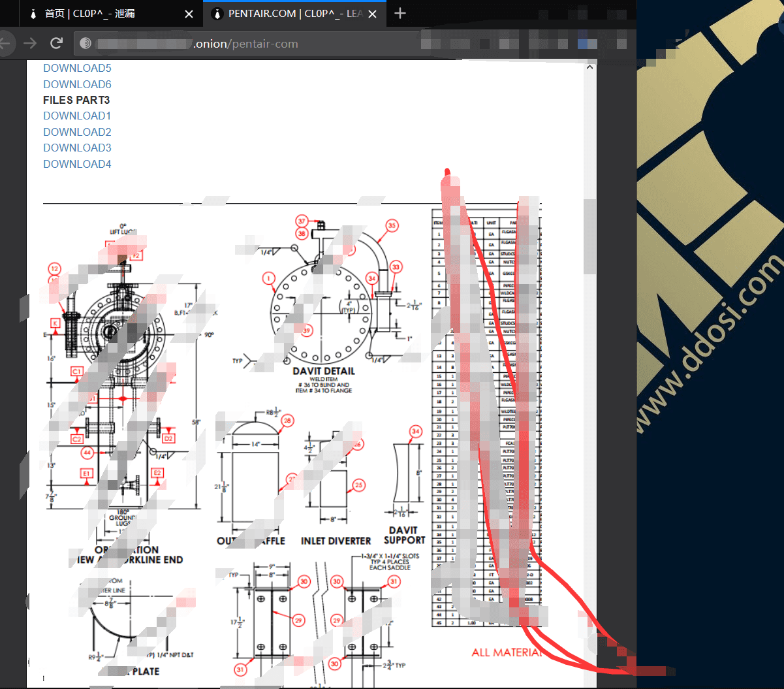
Task: Click DOWNLOAD1 under FILES PART3
Action: (x=77, y=116)
